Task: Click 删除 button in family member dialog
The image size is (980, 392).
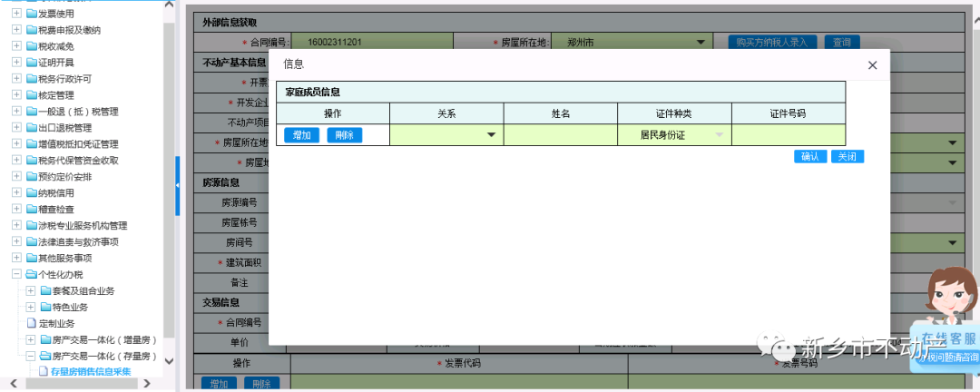Action: pyautogui.click(x=344, y=135)
